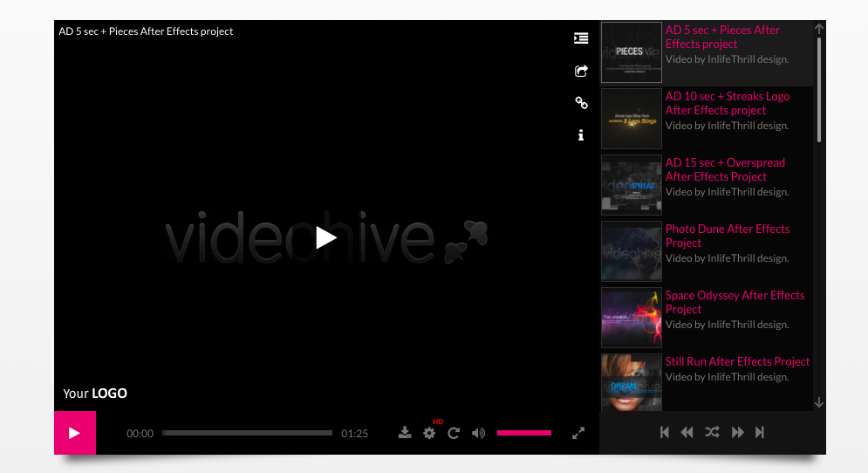Select the Photo Dune video thumbnail

point(631,251)
